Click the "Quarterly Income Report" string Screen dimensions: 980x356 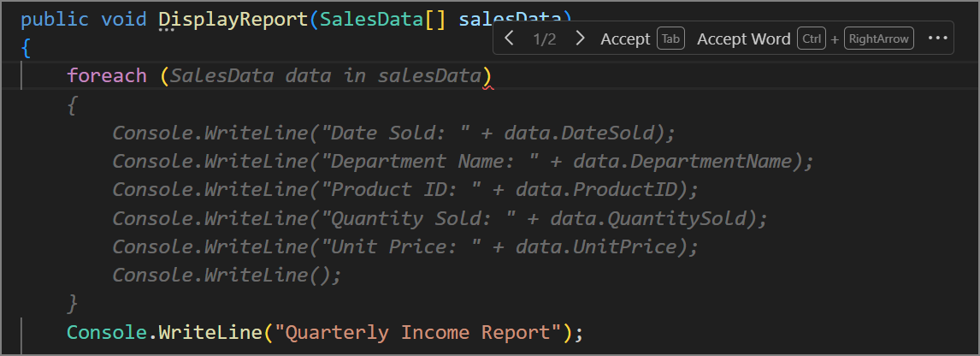417,332
